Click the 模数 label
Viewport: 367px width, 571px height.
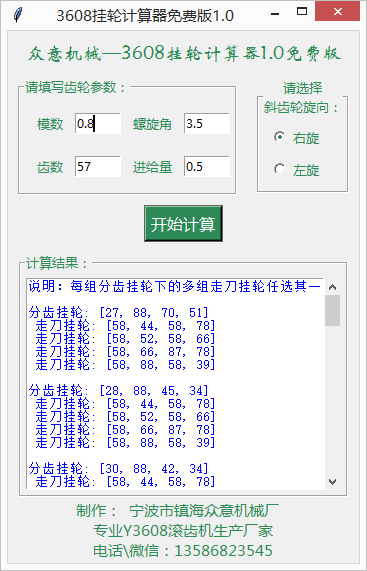(x=50, y=124)
